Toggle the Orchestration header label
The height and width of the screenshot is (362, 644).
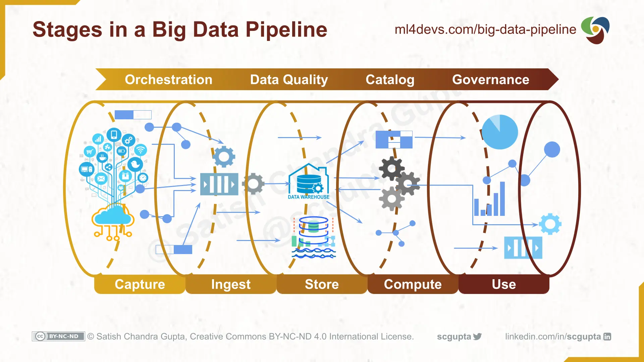(x=168, y=80)
